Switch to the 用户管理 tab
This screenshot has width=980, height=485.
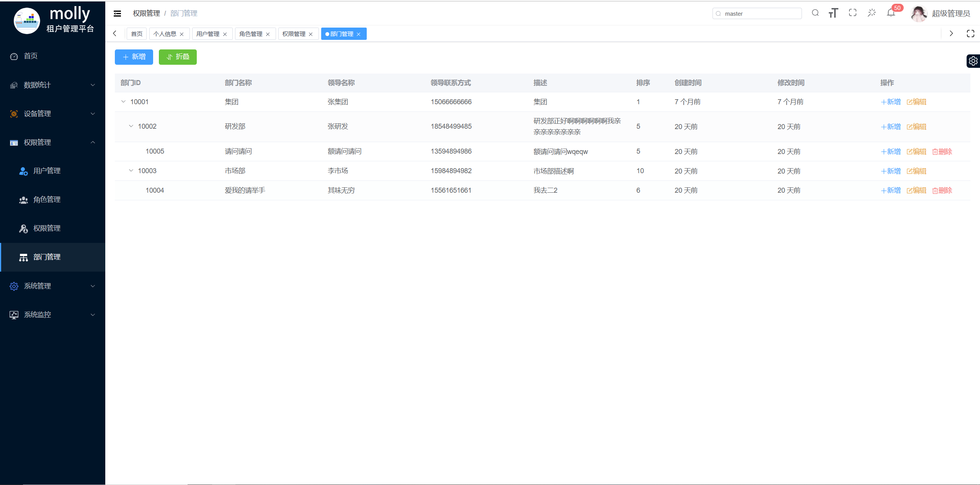(x=208, y=34)
